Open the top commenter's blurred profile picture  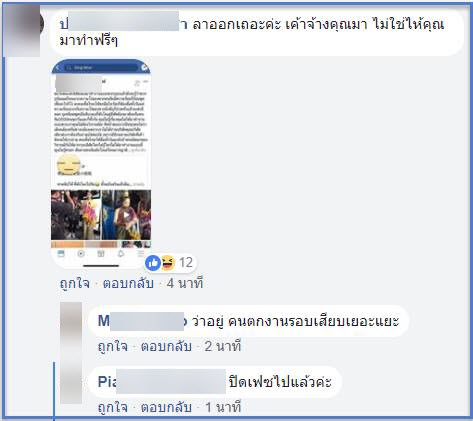(23, 30)
